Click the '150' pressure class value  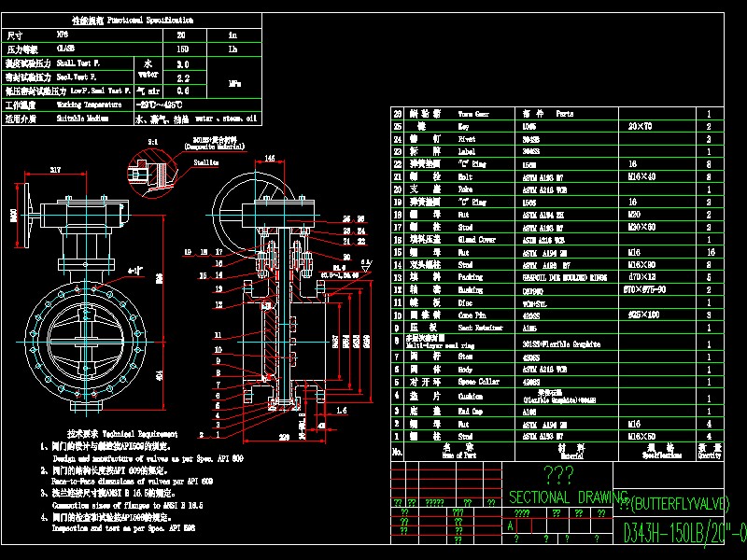[x=182, y=49]
